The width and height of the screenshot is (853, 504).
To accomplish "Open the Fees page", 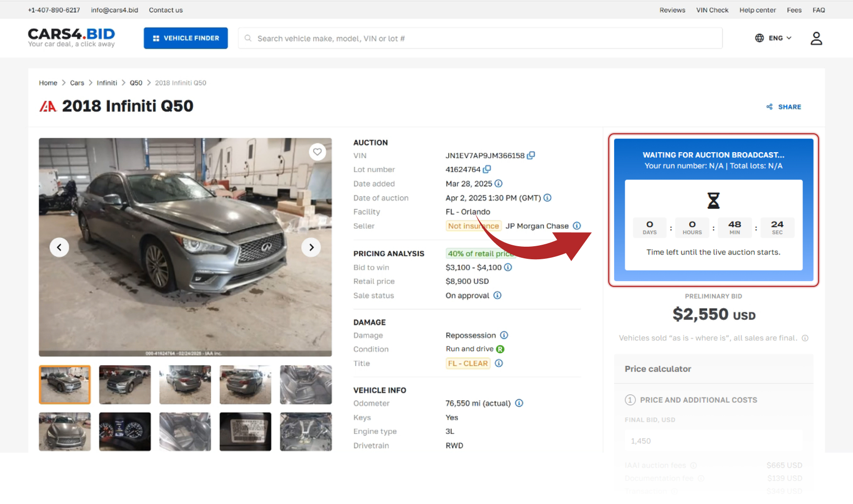I will [794, 10].
